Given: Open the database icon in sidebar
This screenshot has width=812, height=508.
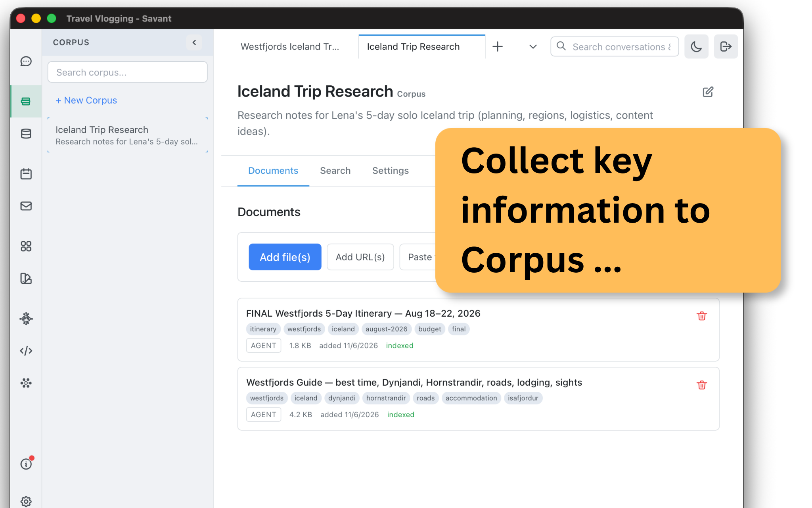Looking at the screenshot, I should 26,134.
